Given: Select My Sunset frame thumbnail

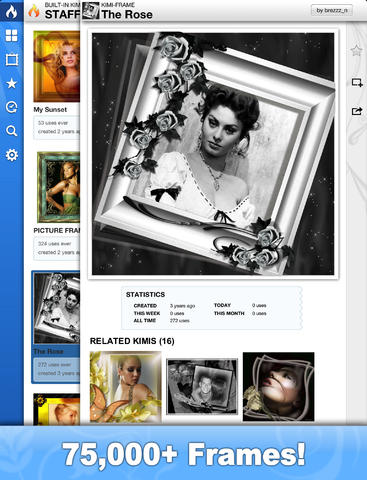Looking at the screenshot, I should coord(57,66).
